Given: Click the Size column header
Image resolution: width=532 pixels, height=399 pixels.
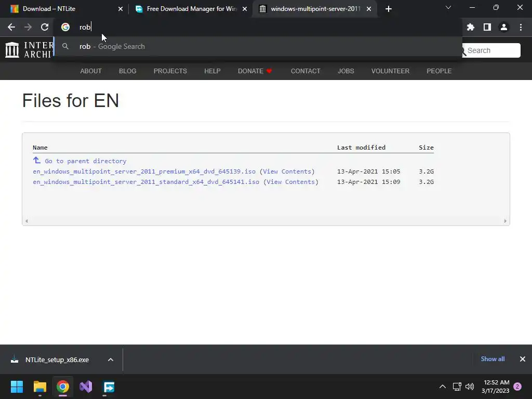Looking at the screenshot, I should pyautogui.click(x=426, y=148).
